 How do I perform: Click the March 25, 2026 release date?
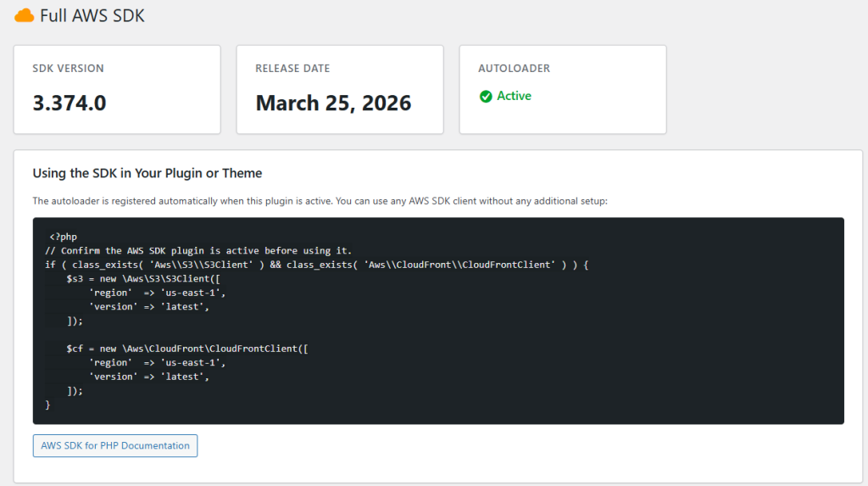(333, 103)
